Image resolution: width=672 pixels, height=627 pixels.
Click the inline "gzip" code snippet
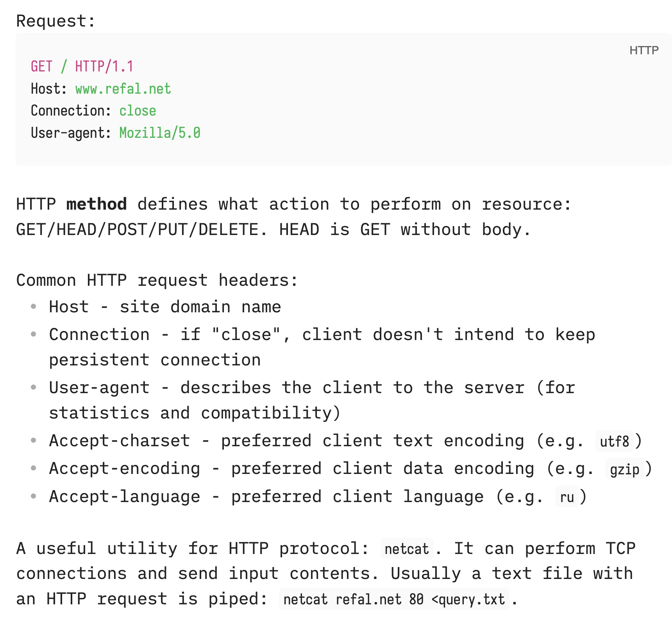point(624,469)
